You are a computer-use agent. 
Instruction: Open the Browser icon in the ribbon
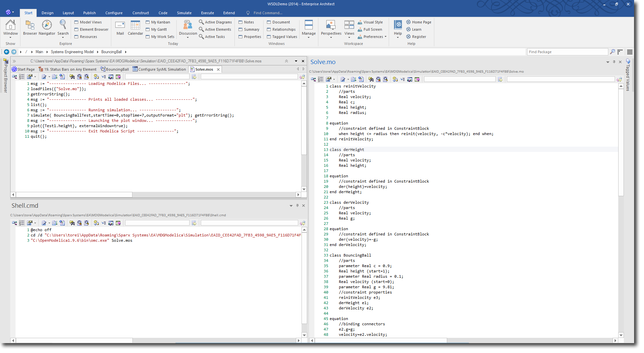(30, 27)
